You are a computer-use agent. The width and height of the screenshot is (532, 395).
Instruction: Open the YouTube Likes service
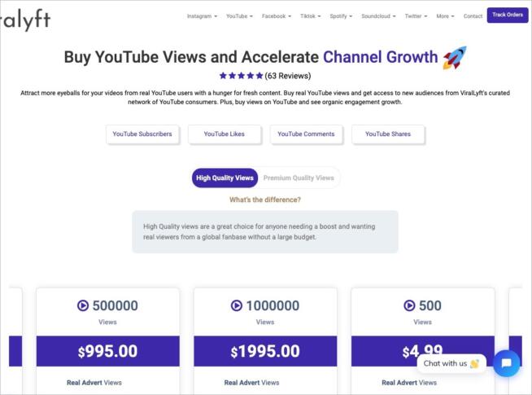tap(224, 134)
